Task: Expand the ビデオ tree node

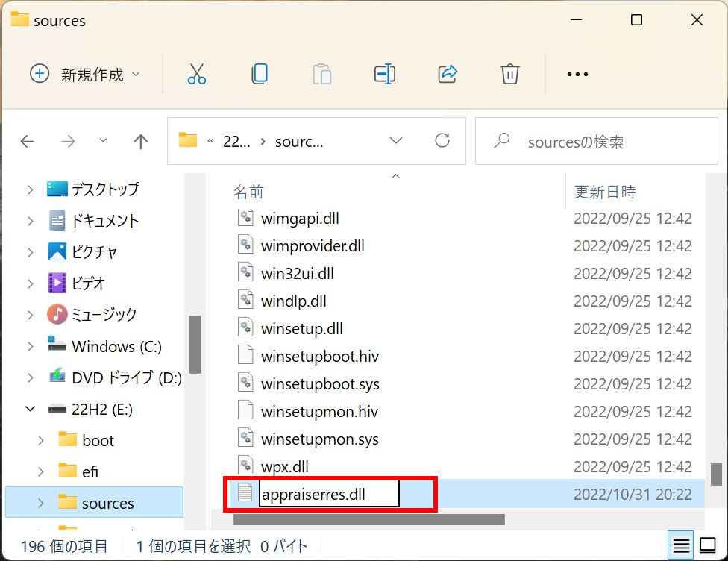Action: coord(30,283)
